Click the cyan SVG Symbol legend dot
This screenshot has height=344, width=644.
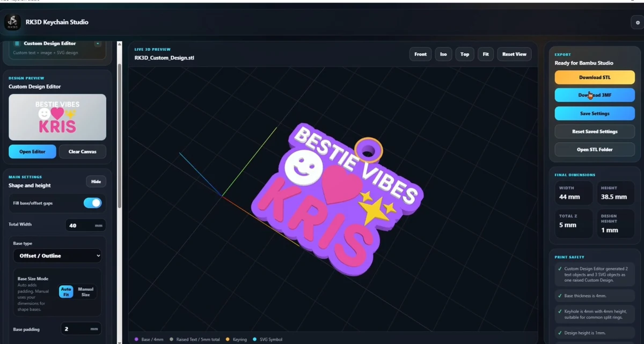(255, 339)
